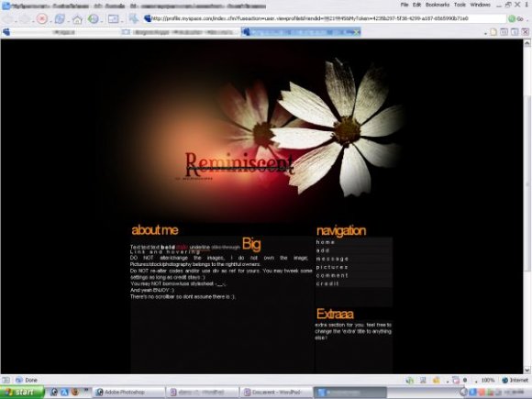Screen dimensions: 532x399
Task: Click the 'Done' status text
Action: (31, 380)
